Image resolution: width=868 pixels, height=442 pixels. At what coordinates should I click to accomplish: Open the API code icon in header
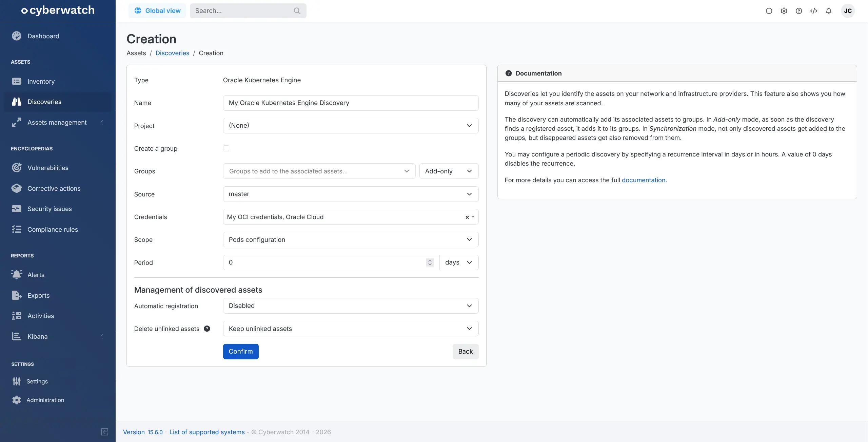[813, 11]
